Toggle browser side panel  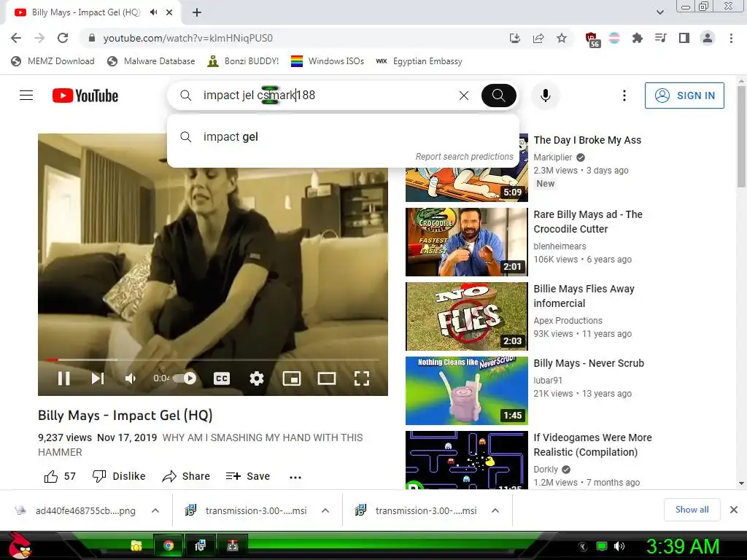click(x=684, y=38)
